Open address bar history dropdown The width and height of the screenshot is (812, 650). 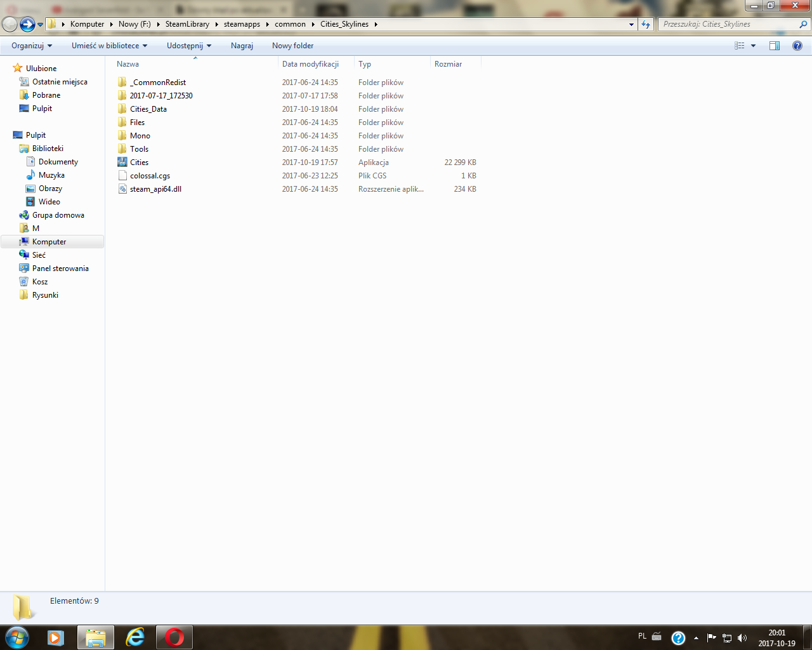tap(631, 25)
